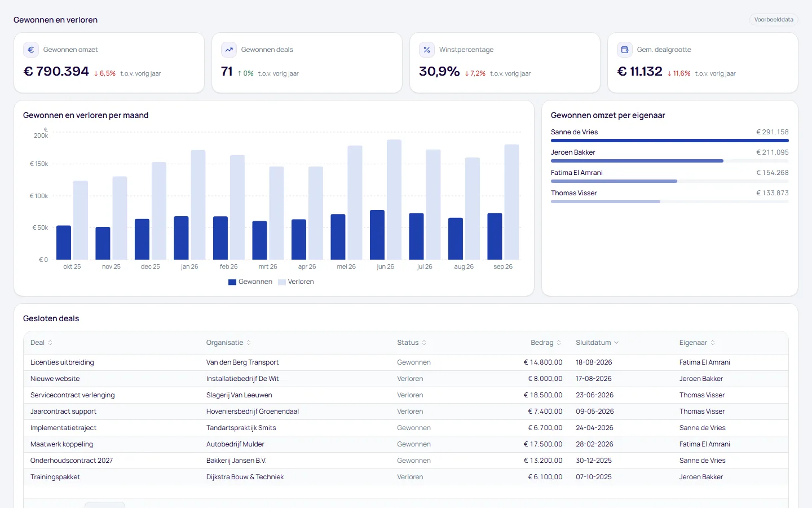Click the euro icon on Gewonnen omzet card

[31, 50]
